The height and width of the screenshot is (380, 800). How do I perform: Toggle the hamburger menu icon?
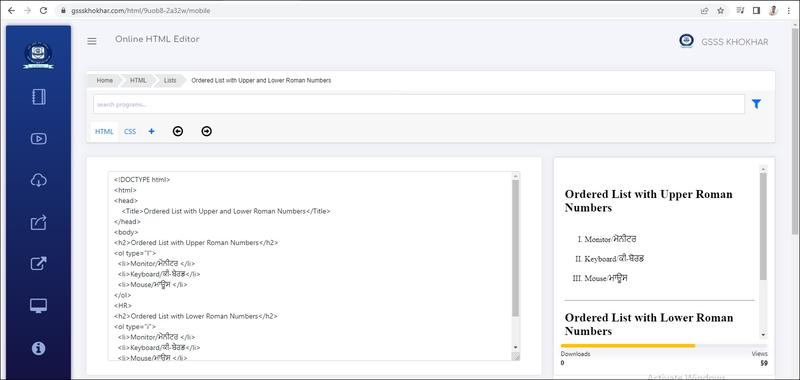coord(92,41)
